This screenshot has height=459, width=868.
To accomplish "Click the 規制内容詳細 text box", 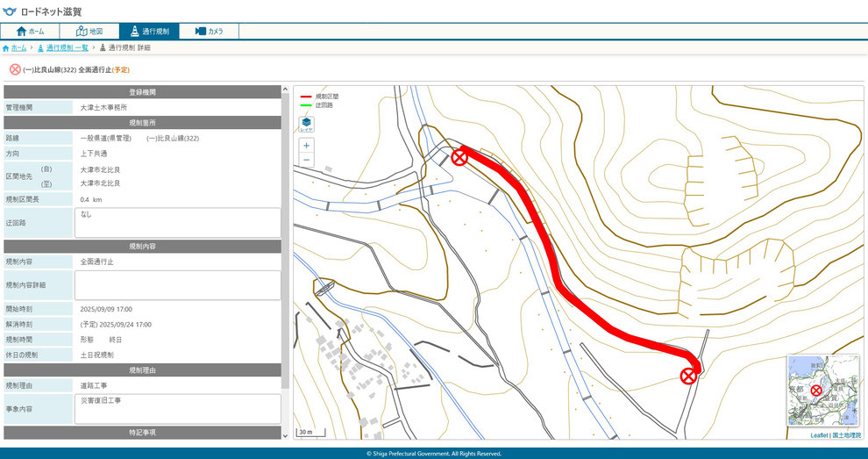I will coord(178,285).
